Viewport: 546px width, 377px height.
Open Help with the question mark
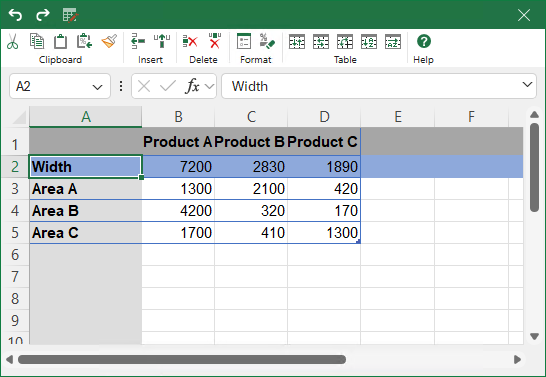coord(424,41)
